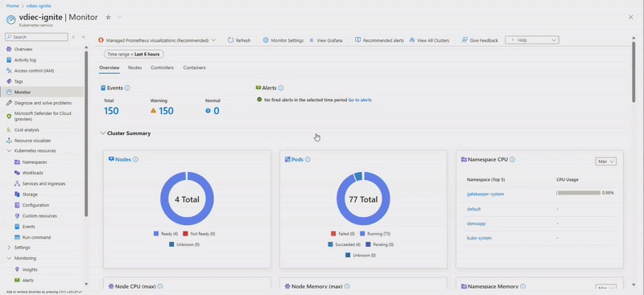Open Storage under Kubernetes resources
The image size is (644, 295).
(x=30, y=194)
